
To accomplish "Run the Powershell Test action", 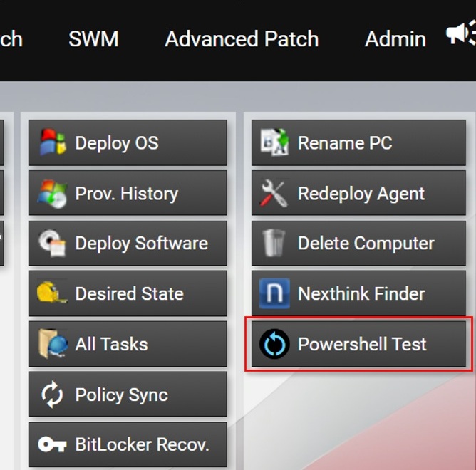I will click(x=358, y=344).
